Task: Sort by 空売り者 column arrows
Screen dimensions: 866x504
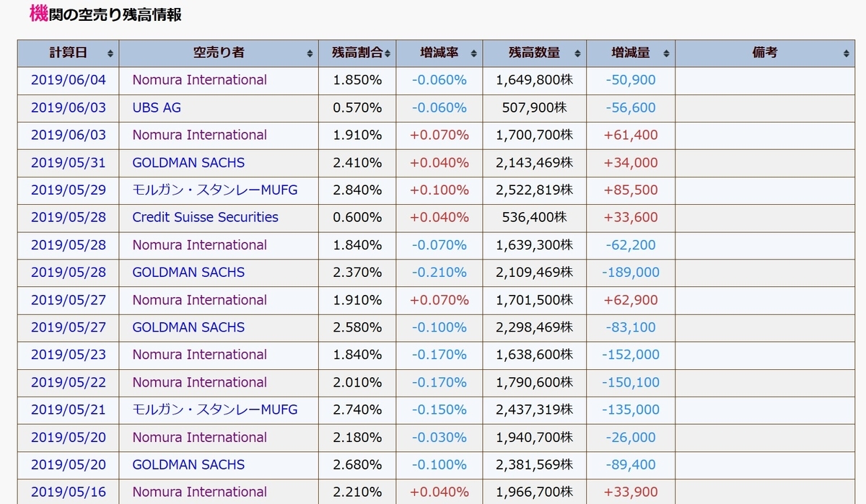Action: 310,53
